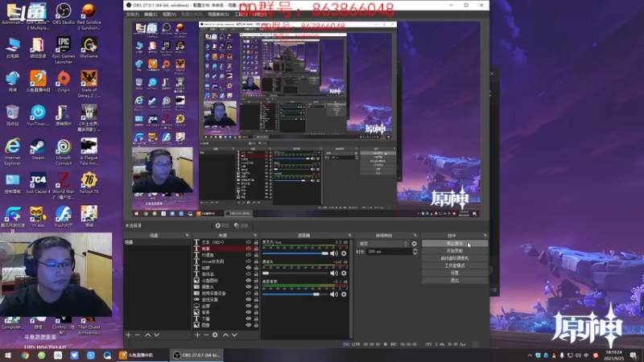Move selected source up with arrow icon
Viewport: 644px width, 362px height.
(225, 335)
